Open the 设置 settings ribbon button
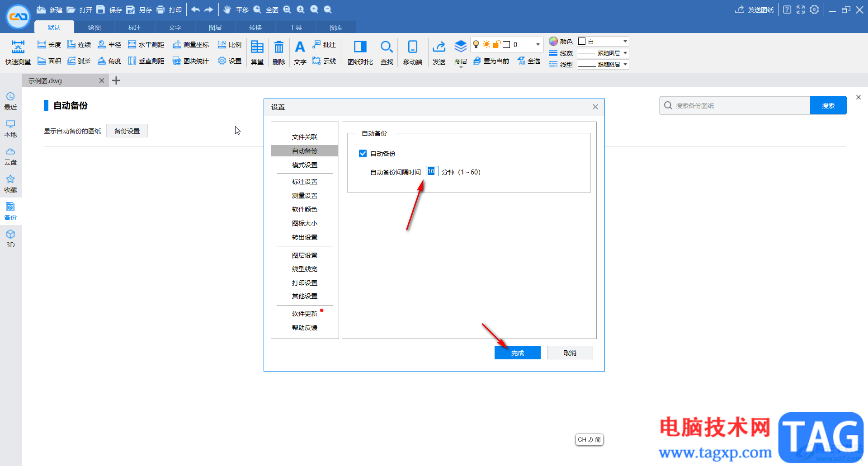 click(230, 61)
